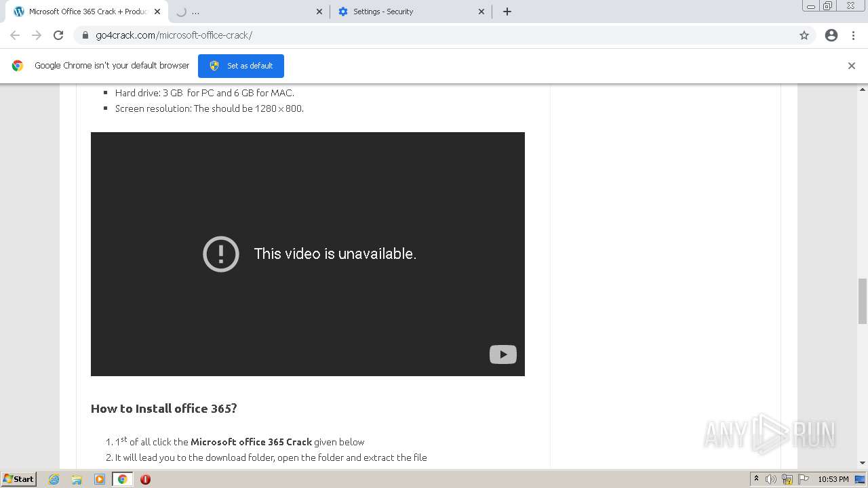Switch to the loading middle tab

[x=248, y=12]
